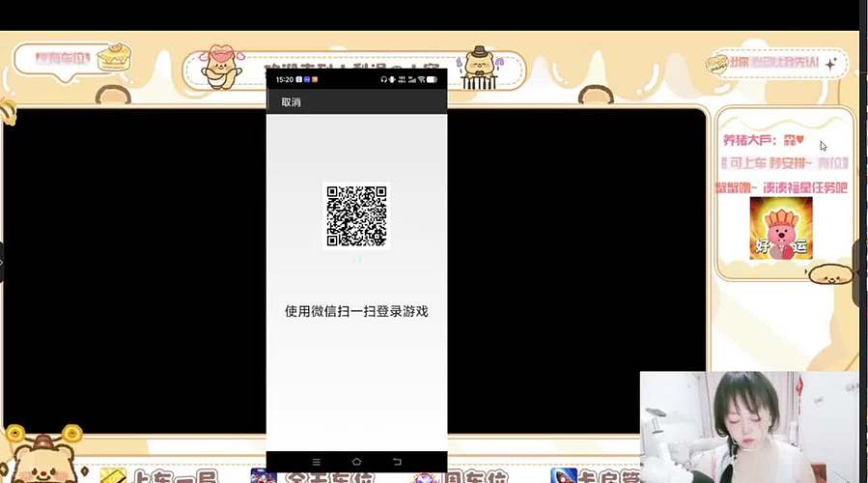The image size is (868, 483).
Task: Click the bear with heart icon on banner
Action: coord(221,67)
